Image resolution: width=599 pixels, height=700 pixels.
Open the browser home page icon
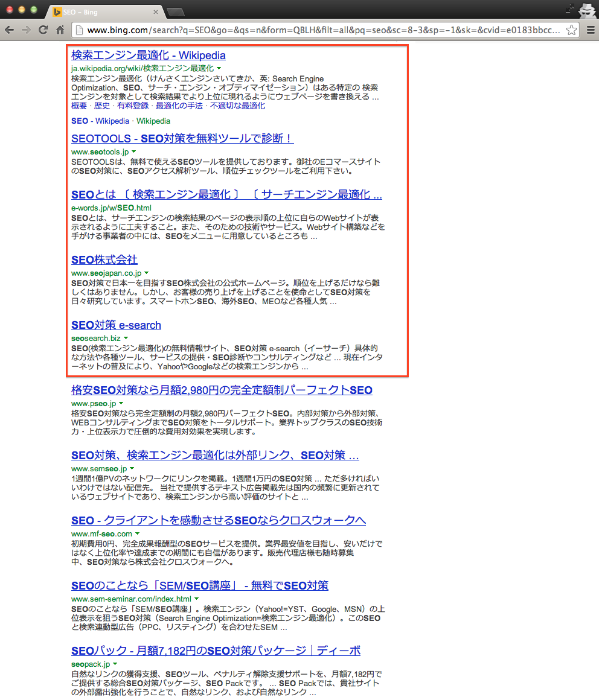[60, 30]
